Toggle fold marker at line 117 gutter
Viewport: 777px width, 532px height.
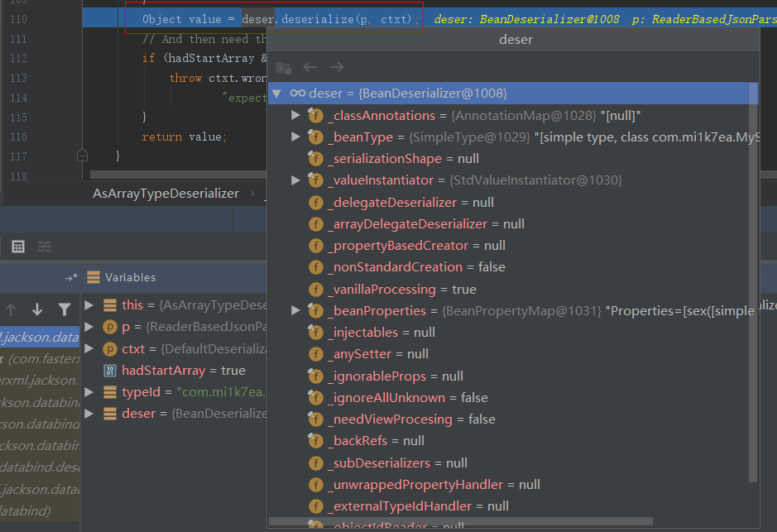point(81,155)
